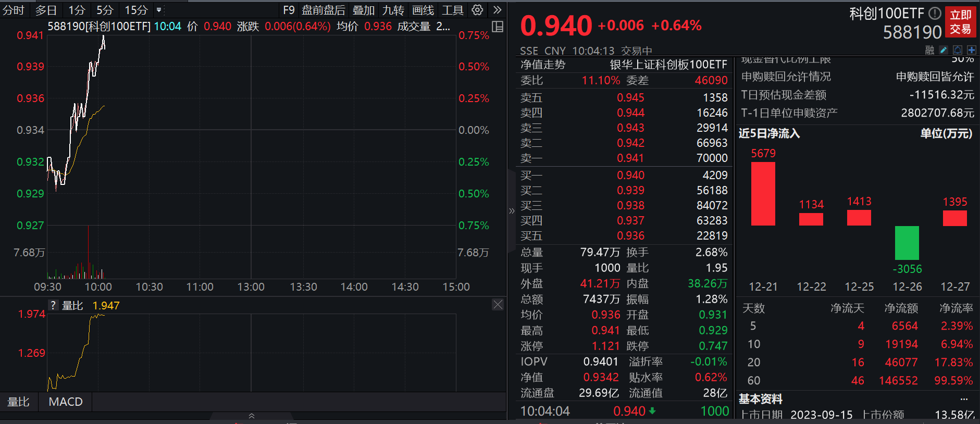Click 银华上证科创板100ETF fund name
This screenshot has width=980, height=424.
pos(668,65)
